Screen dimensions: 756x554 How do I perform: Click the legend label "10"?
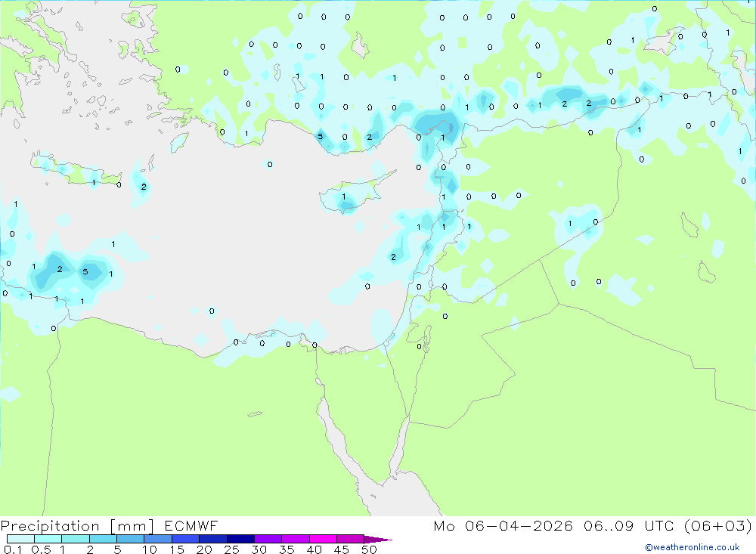(150, 549)
